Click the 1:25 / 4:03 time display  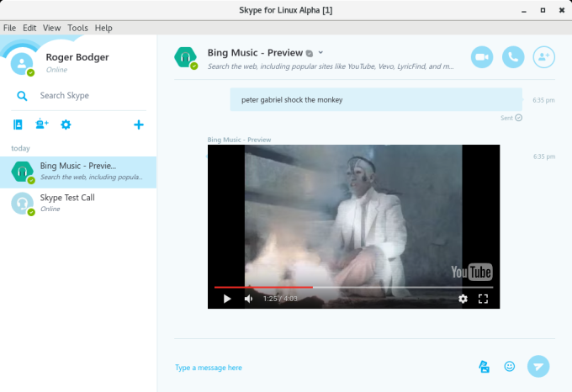(280, 299)
